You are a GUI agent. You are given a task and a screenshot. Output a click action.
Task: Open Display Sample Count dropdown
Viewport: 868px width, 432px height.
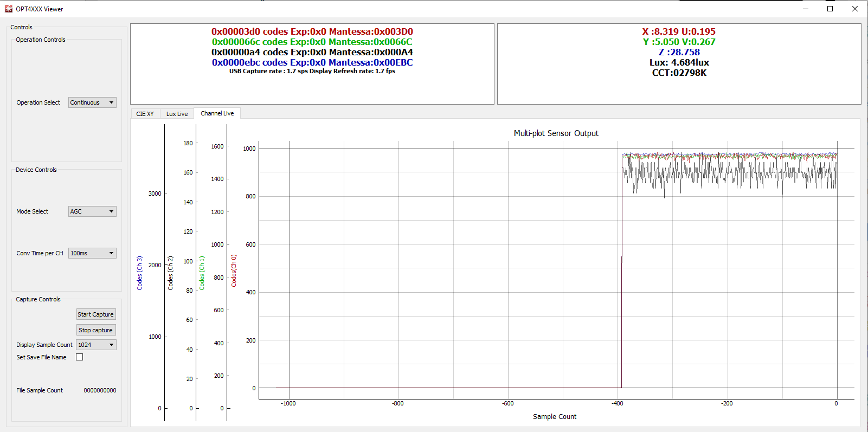tap(96, 345)
